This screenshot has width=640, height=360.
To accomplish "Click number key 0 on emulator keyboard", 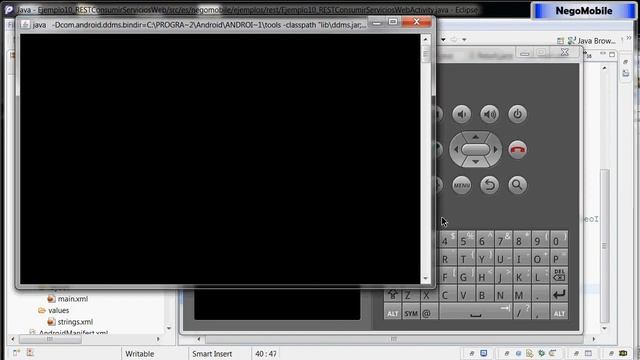I will pyautogui.click(x=558, y=241).
